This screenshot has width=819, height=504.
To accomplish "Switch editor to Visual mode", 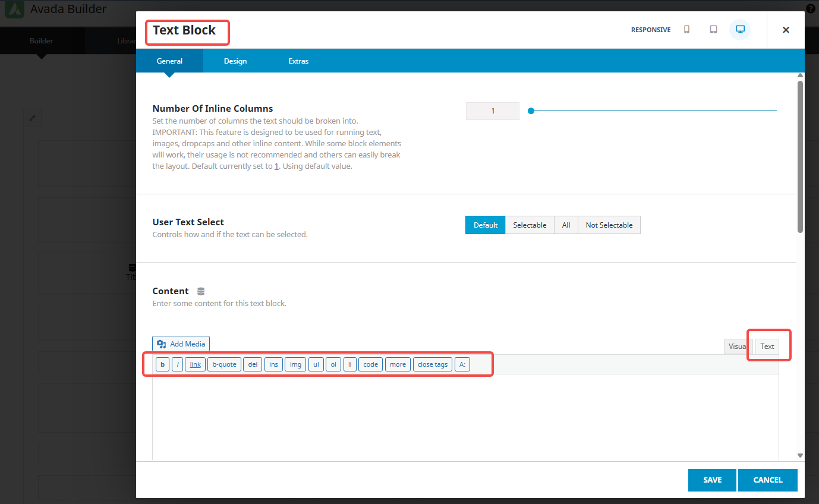I will pyautogui.click(x=738, y=346).
